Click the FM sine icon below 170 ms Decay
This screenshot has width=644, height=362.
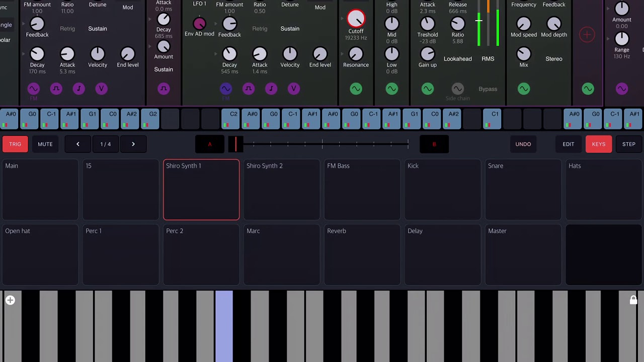click(x=33, y=89)
